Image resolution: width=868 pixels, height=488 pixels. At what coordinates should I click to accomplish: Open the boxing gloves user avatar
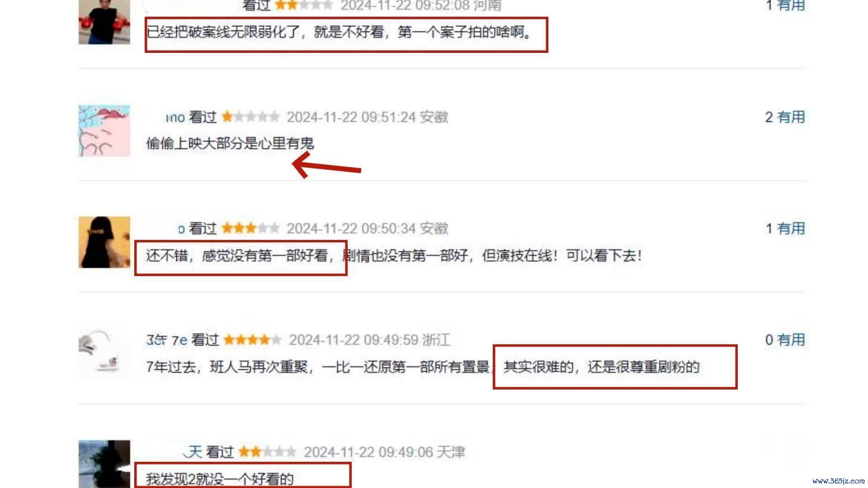(104, 22)
